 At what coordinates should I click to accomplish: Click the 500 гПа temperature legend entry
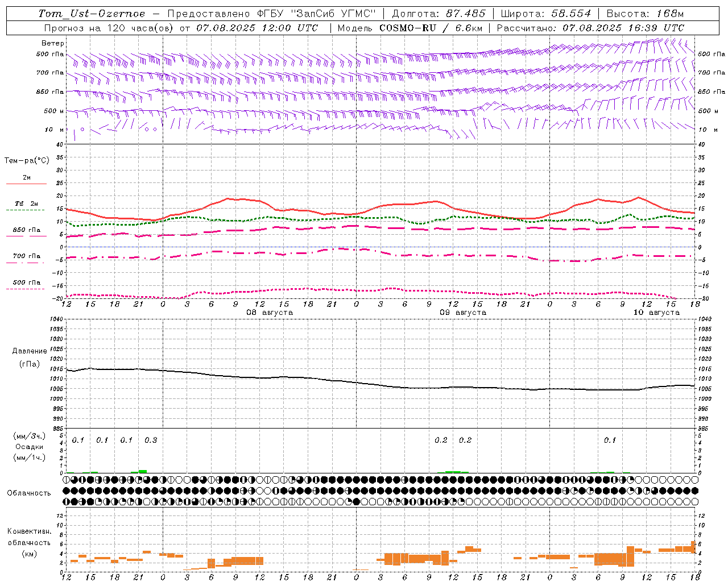point(27,282)
